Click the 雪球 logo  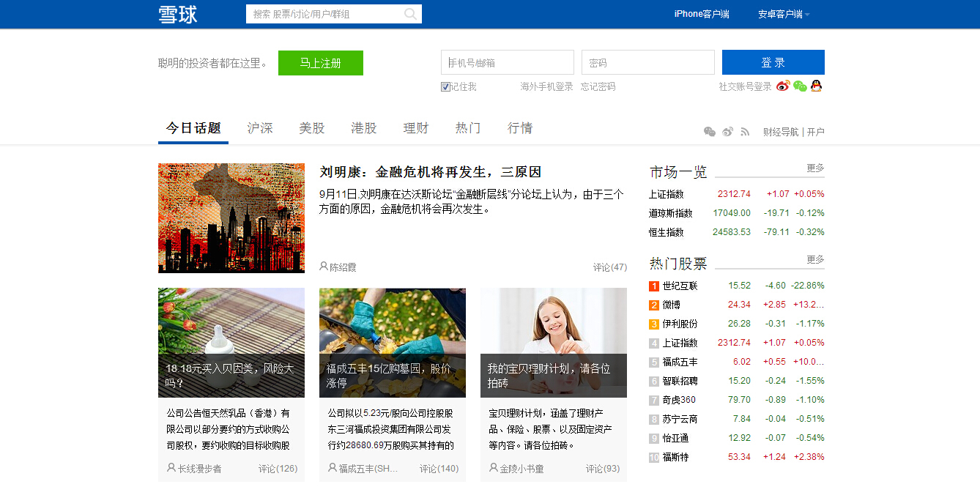coord(178,15)
